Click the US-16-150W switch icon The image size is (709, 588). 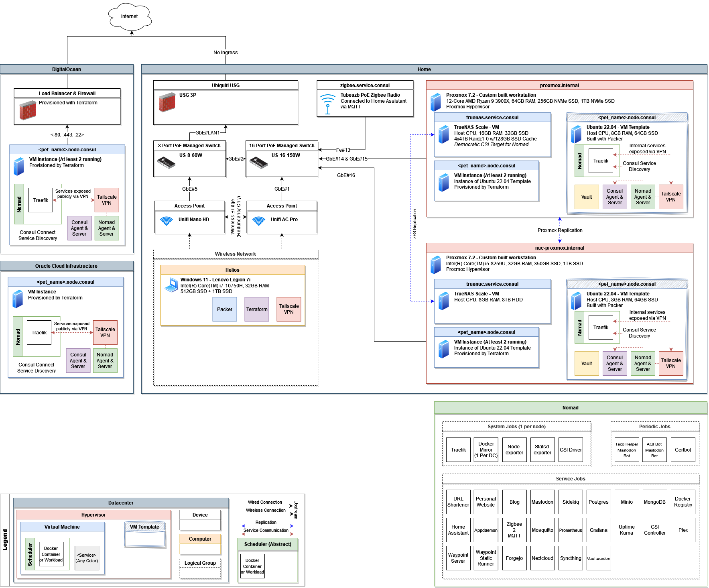(258, 163)
